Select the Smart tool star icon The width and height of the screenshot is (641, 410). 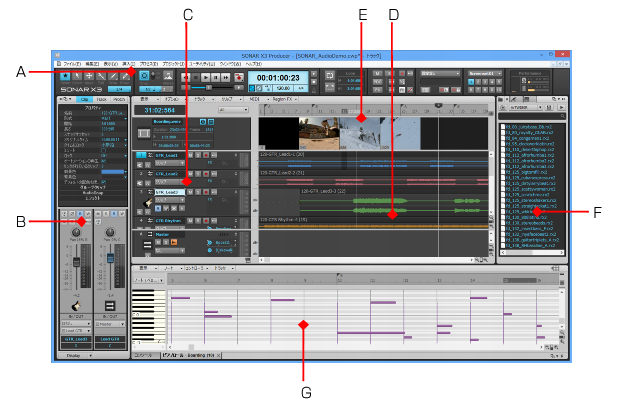pos(65,76)
